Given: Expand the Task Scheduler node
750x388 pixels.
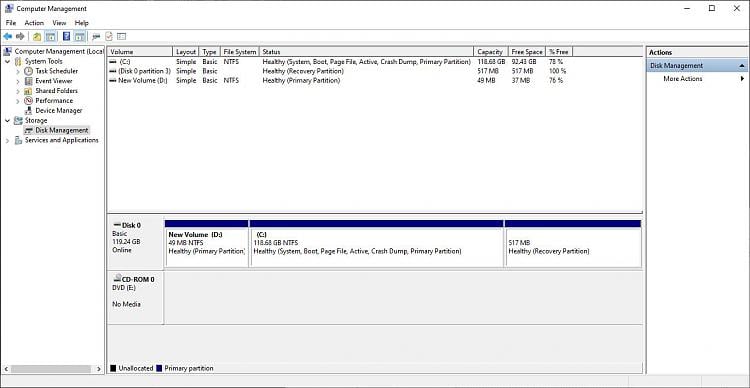Looking at the screenshot, I should click(x=18, y=71).
